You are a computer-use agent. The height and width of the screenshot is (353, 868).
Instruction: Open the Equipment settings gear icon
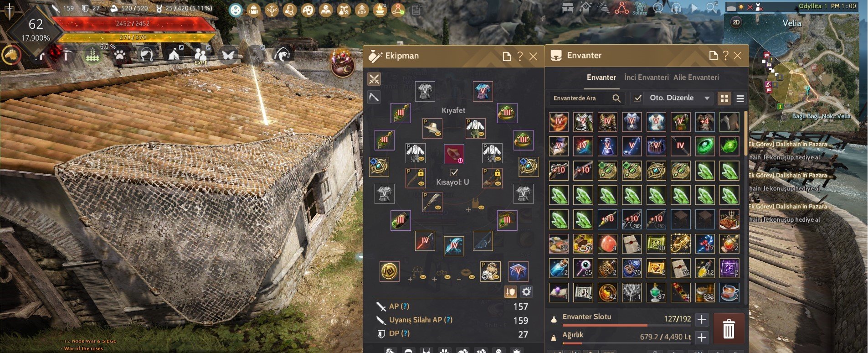[526, 291]
